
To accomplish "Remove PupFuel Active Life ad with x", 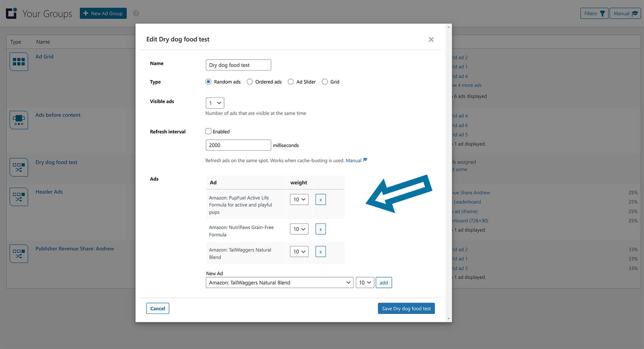I will point(320,200).
